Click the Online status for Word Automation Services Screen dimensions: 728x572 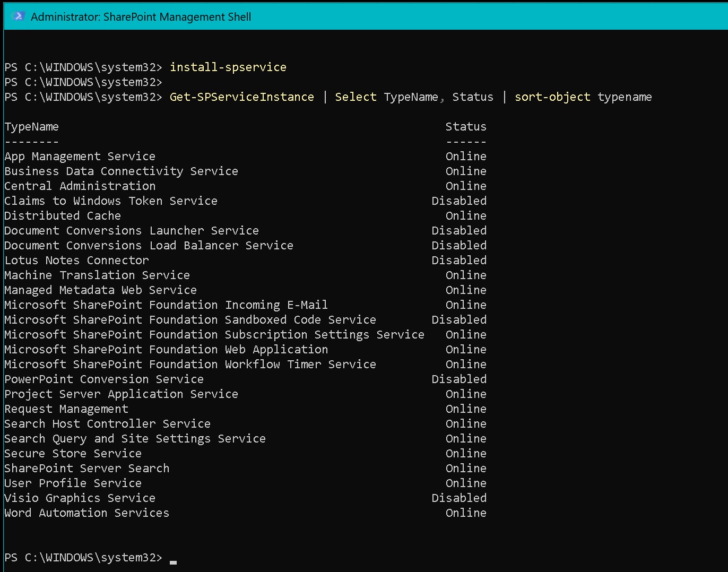tap(466, 513)
